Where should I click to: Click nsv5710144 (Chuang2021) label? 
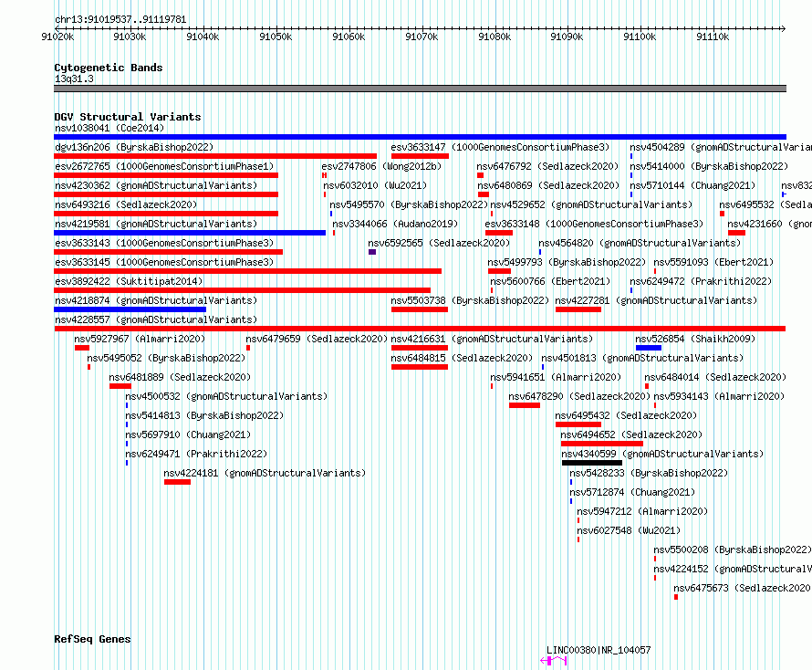(692, 185)
